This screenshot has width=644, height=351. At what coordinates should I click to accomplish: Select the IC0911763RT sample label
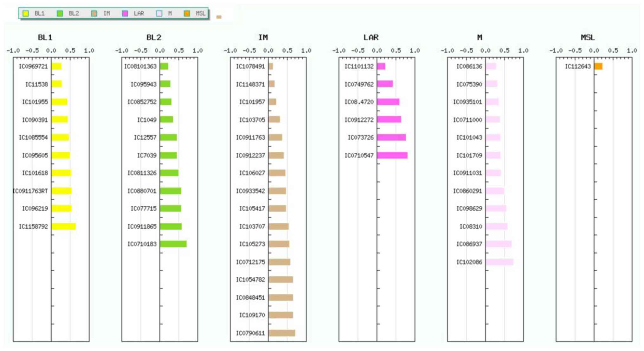click(x=30, y=191)
